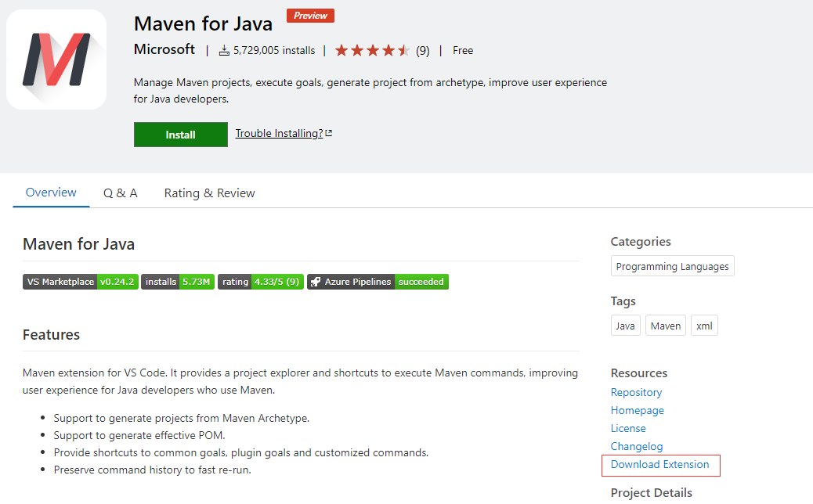Screen dimensions: 813x504
Task: Click the Maven tag
Action: (x=665, y=326)
